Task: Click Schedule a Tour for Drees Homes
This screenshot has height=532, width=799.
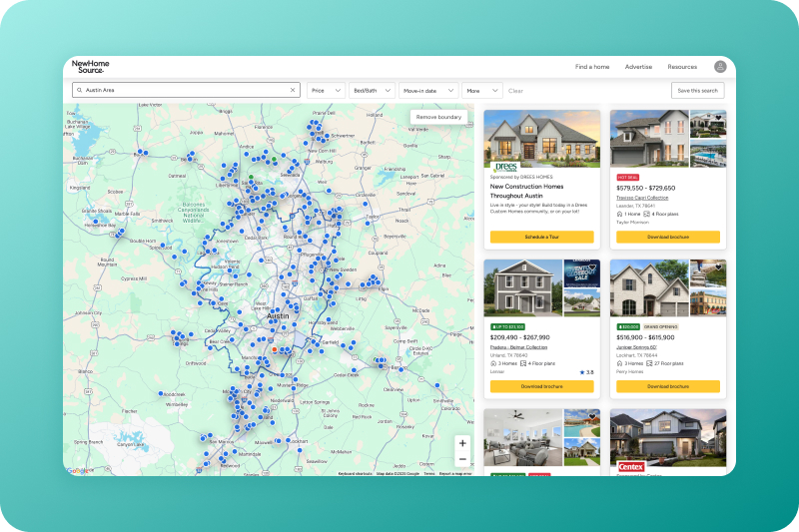Action: tap(541, 238)
